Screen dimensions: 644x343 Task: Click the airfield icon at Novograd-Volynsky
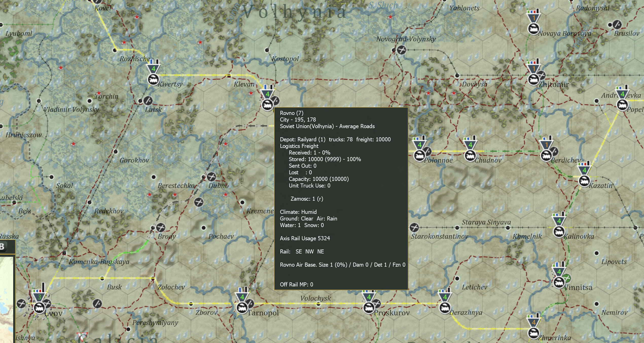point(401,50)
